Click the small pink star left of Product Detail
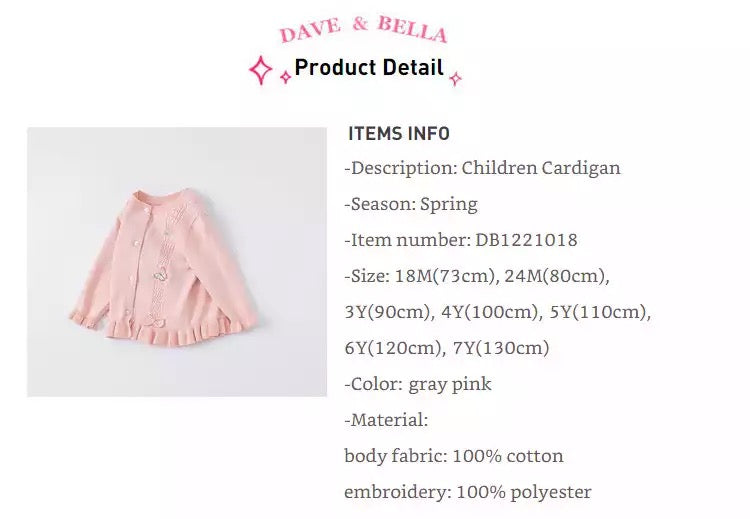This screenshot has height=519, width=750. [286, 77]
